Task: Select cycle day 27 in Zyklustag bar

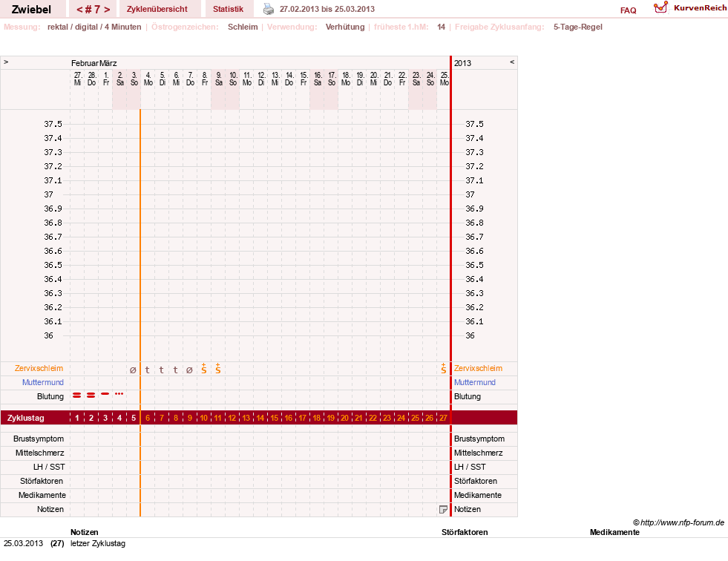Action: 443,418
